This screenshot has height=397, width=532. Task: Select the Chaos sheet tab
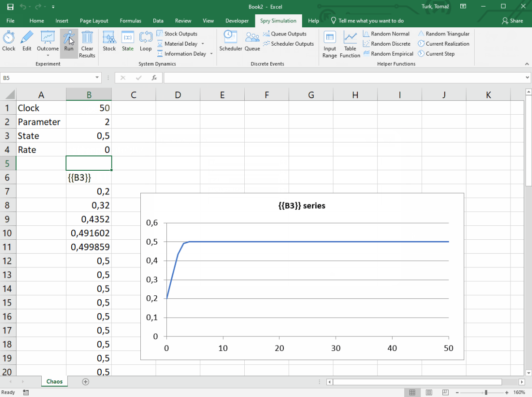[x=54, y=381]
